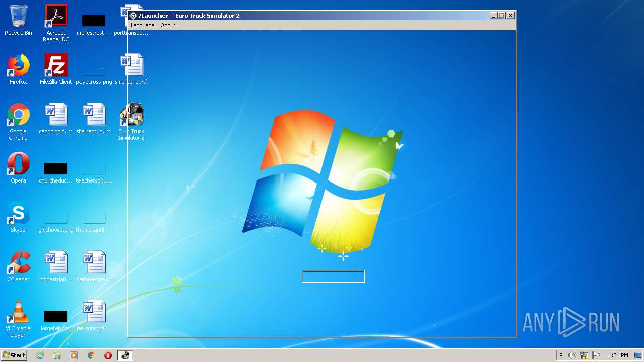Maximize the 7Launcher window

click(x=502, y=16)
